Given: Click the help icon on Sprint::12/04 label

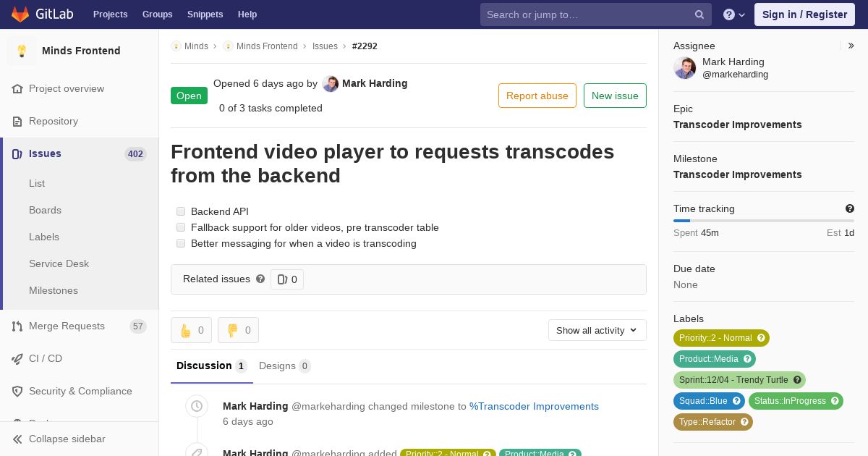Looking at the screenshot, I should pos(797,380).
